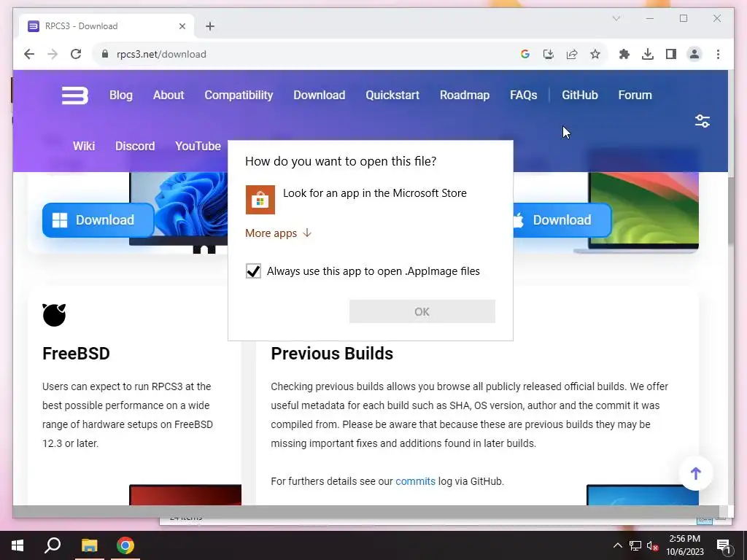Open the taskbar network icon
Image resolution: width=747 pixels, height=560 pixels.
[635, 545]
